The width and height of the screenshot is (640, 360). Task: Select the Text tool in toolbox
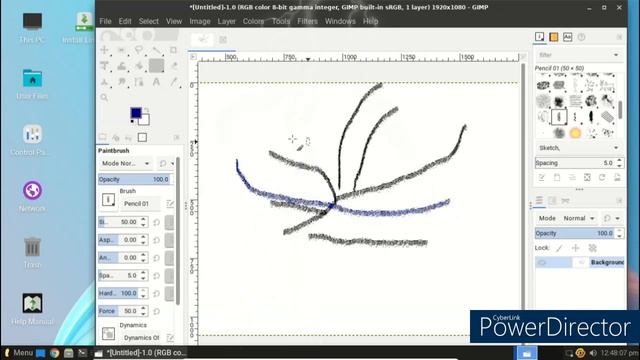click(x=156, y=82)
